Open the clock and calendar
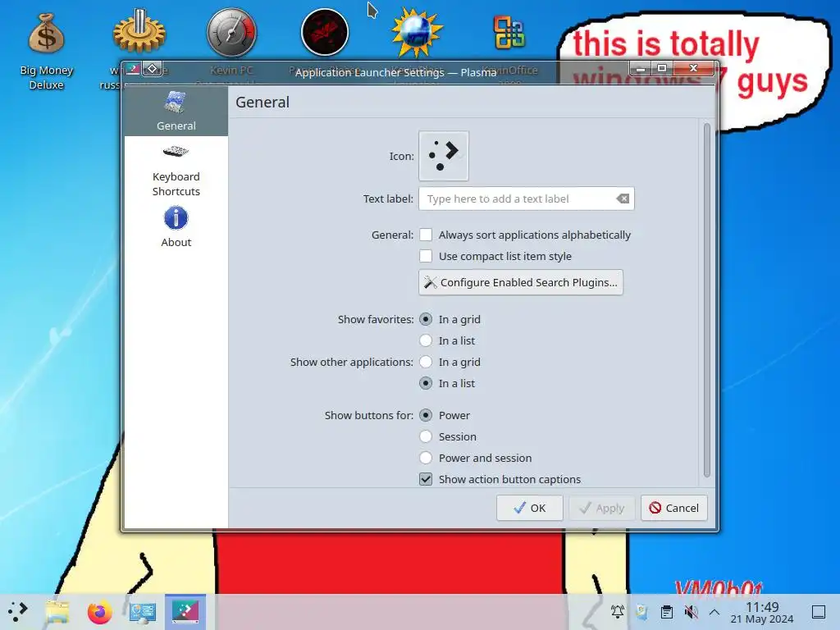Viewport: 840px width, 630px height. click(762, 612)
